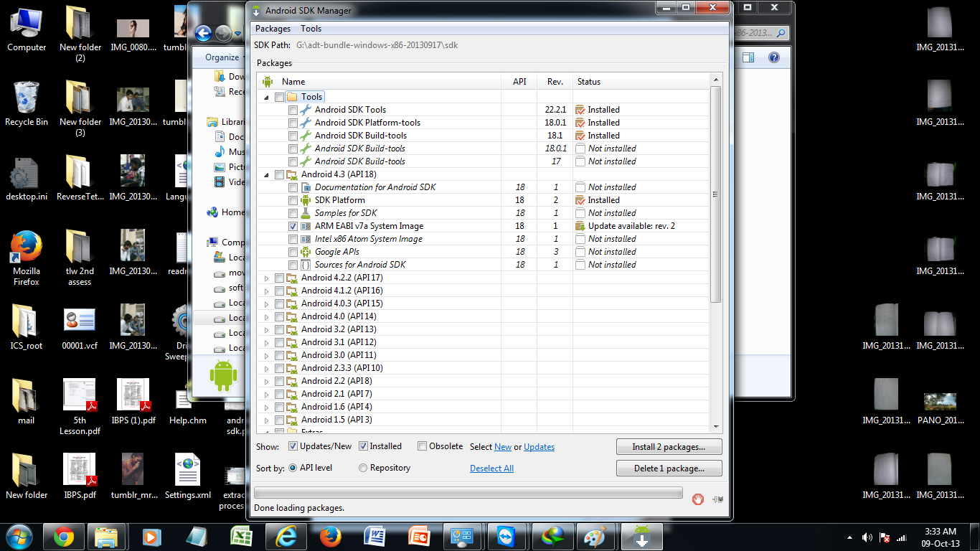The height and width of the screenshot is (551, 980).
Task: Click the Rev. column header
Action: 555,82
